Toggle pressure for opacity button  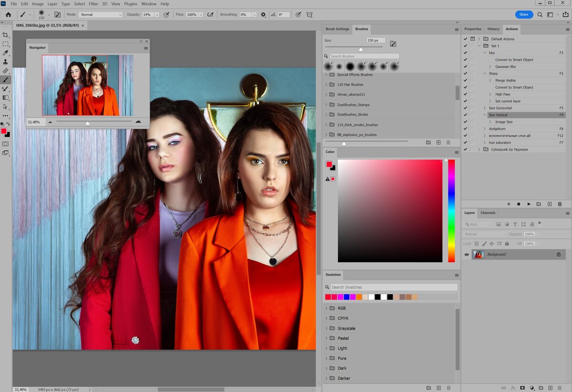click(x=166, y=15)
